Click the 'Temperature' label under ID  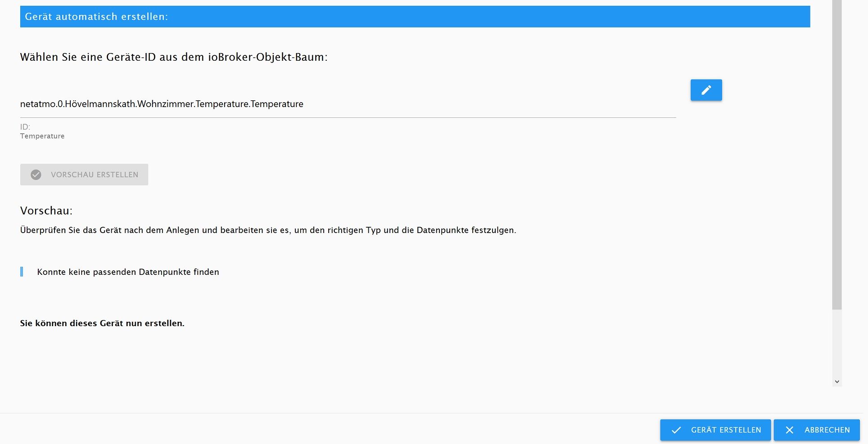coord(42,136)
